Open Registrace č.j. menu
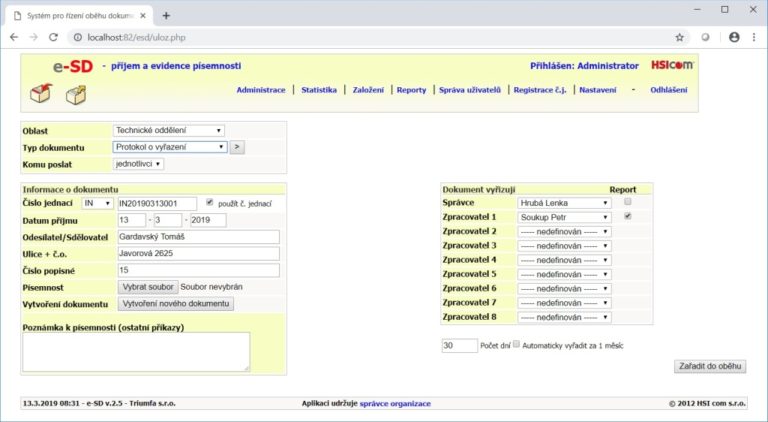Screen dimensions: 768x422 pyautogui.click(x=540, y=90)
